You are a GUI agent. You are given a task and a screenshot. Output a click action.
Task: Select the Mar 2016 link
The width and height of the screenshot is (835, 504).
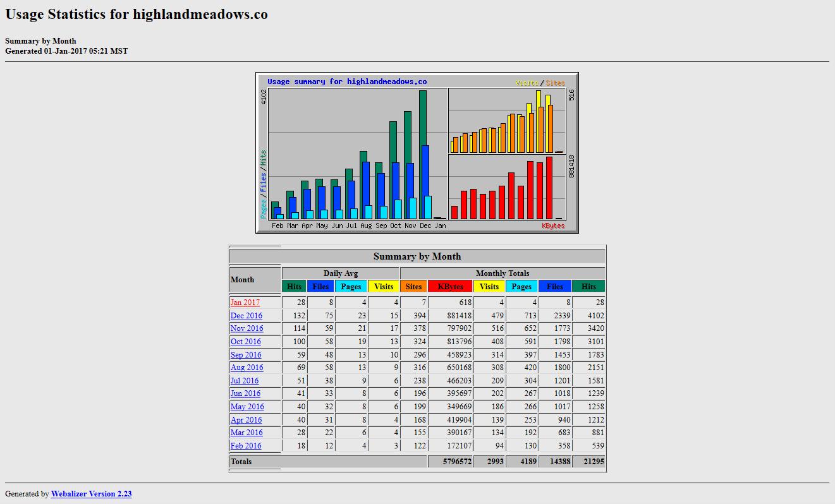point(246,433)
